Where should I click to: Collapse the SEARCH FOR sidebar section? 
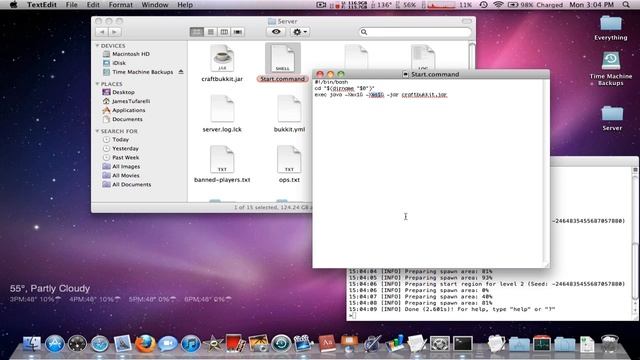click(x=97, y=131)
